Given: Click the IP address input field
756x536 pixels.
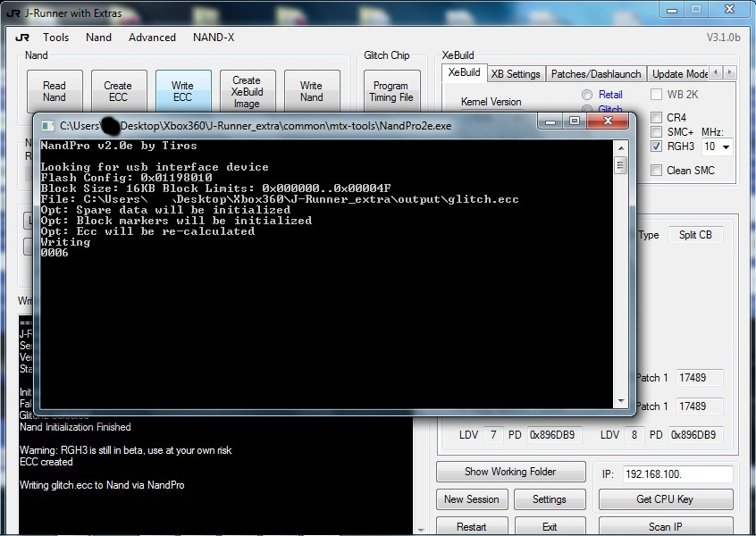Looking at the screenshot, I should coord(677,474).
